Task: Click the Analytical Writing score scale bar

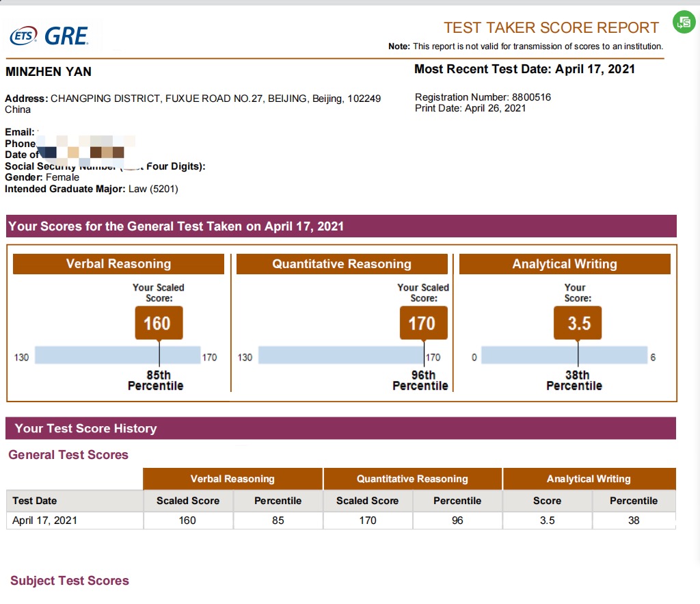Action: pyautogui.click(x=565, y=356)
